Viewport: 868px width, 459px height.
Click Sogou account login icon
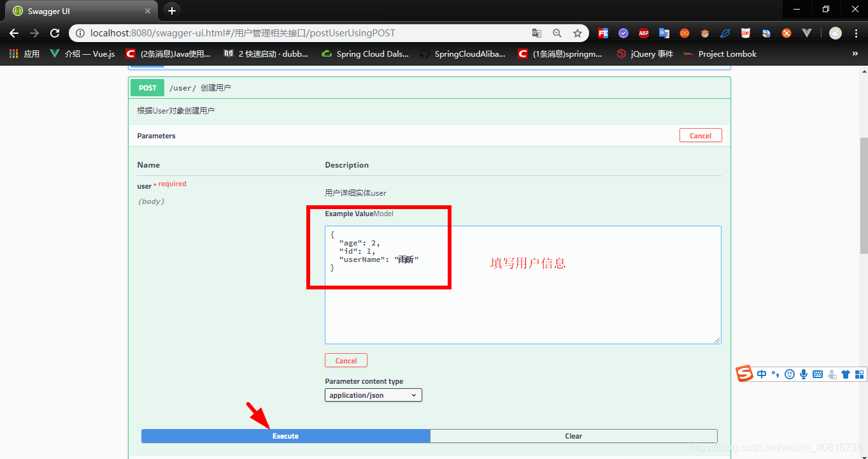point(832,375)
